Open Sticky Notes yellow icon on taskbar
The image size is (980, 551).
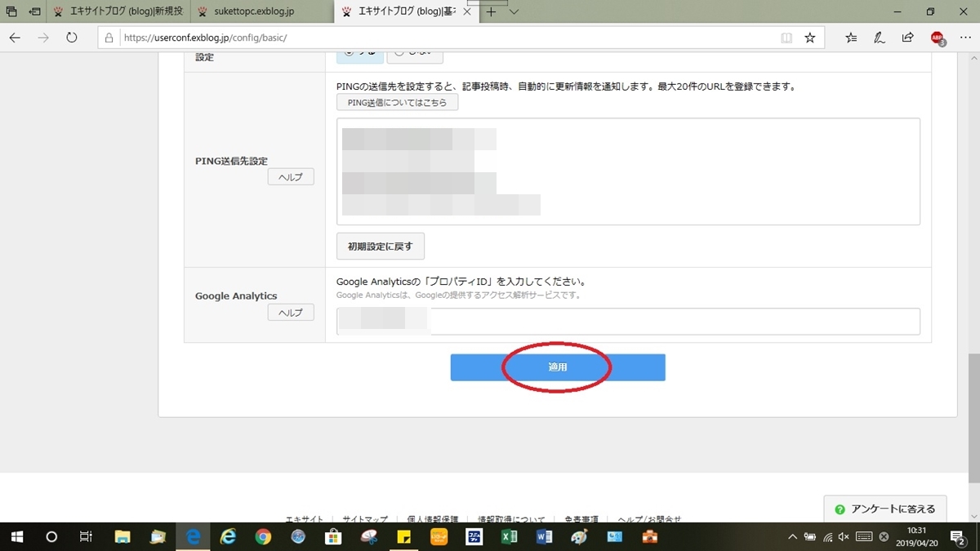(403, 536)
